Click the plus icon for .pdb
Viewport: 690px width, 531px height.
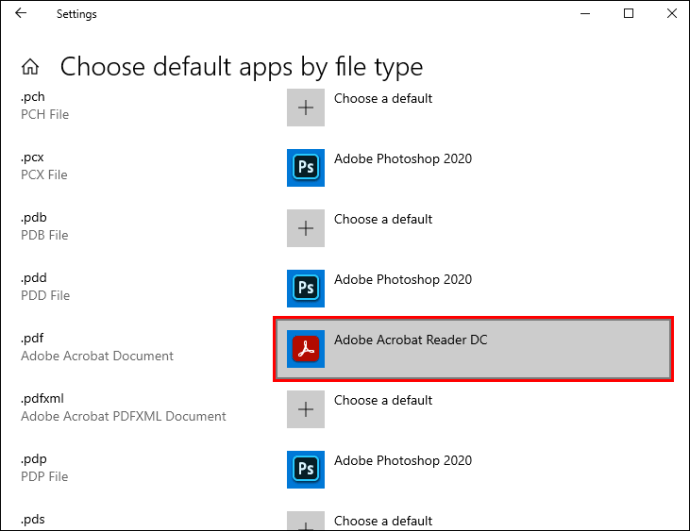pyautogui.click(x=306, y=228)
